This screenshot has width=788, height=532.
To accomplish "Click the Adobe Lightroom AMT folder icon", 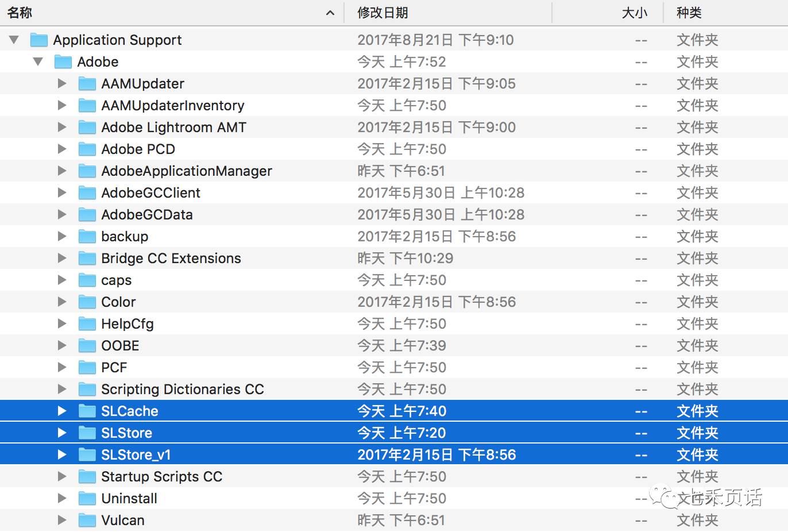I will click(87, 127).
